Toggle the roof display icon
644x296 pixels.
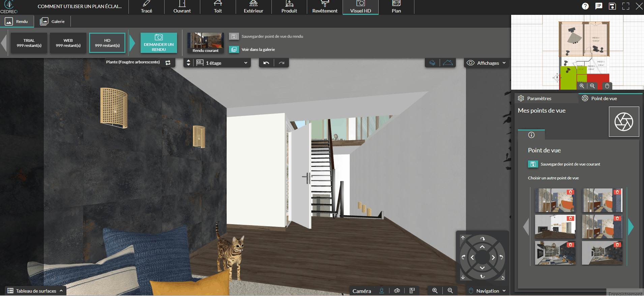pyautogui.click(x=448, y=63)
